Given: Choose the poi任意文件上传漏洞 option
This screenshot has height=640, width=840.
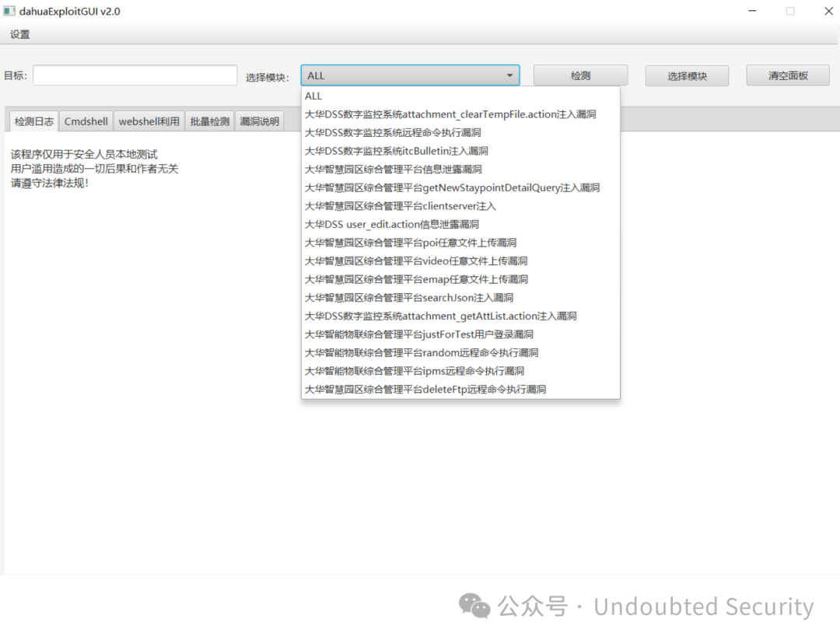Looking at the screenshot, I should coord(460,243).
